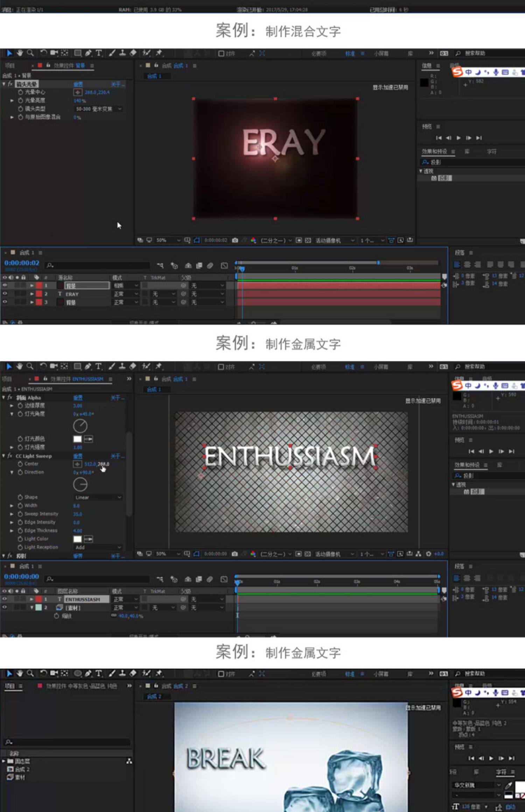Image resolution: width=525 pixels, height=812 pixels.
Task: Open the Light Reception dropdown showing Add
Action: [98, 547]
